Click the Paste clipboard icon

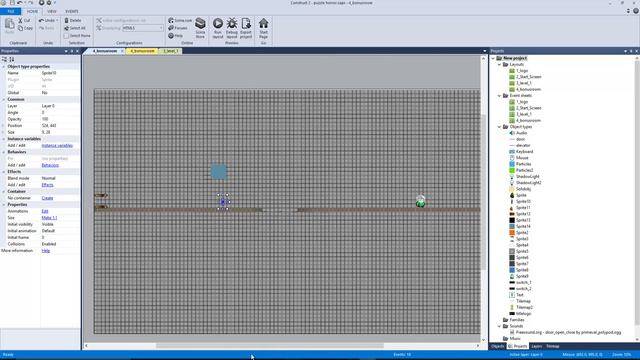coord(9,24)
